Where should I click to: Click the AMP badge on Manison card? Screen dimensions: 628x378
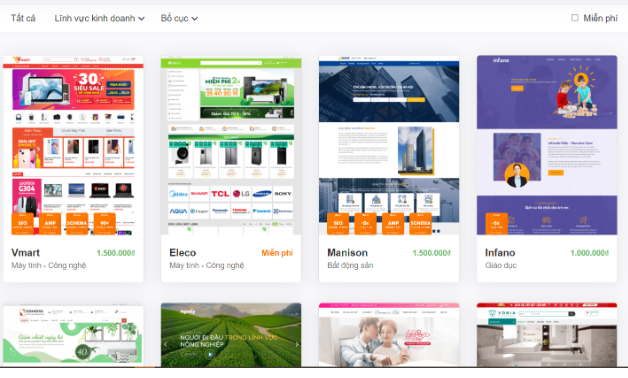[393, 223]
